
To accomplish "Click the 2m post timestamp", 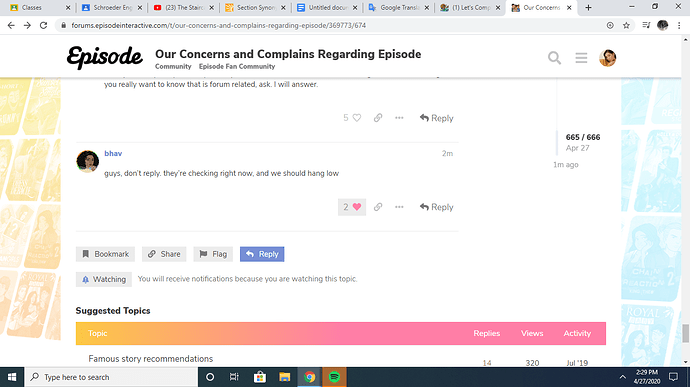I will tap(448, 153).
